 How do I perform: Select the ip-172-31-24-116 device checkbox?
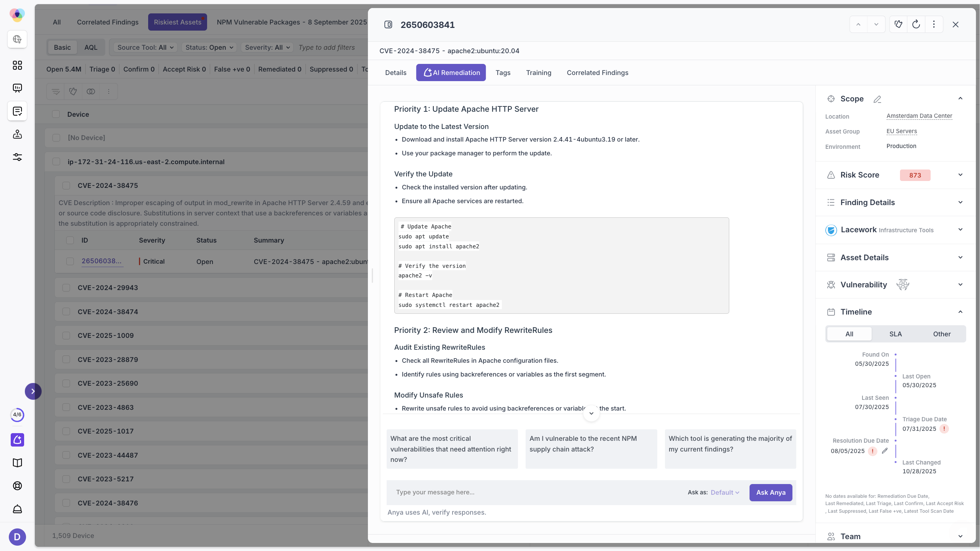pos(56,161)
